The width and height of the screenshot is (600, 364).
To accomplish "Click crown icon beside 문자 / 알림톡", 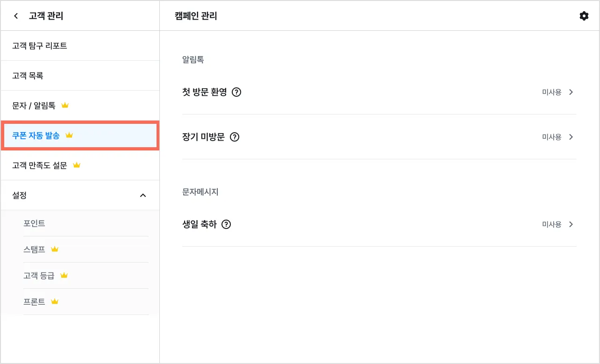I will 65,106.
